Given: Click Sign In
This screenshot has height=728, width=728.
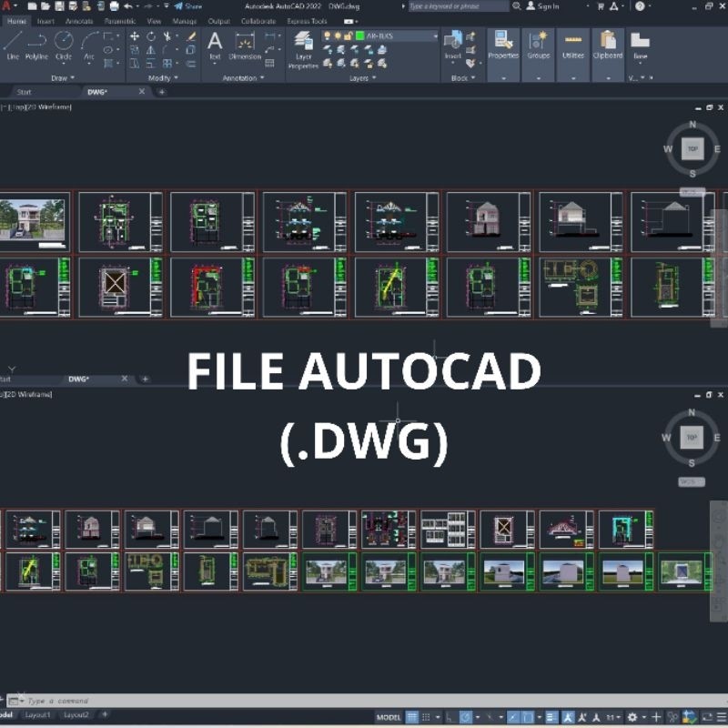Looking at the screenshot, I should [x=542, y=6].
